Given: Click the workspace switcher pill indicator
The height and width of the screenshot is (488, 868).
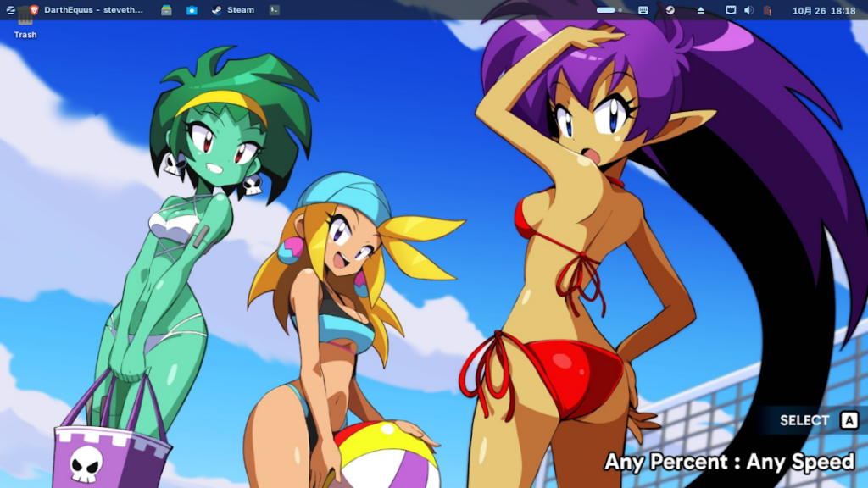Looking at the screenshot, I should point(606,10).
